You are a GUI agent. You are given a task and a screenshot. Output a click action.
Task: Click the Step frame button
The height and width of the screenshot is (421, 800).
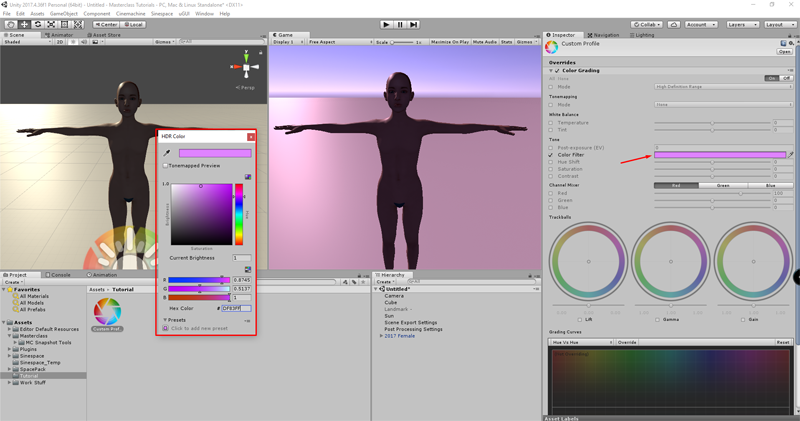[414, 24]
